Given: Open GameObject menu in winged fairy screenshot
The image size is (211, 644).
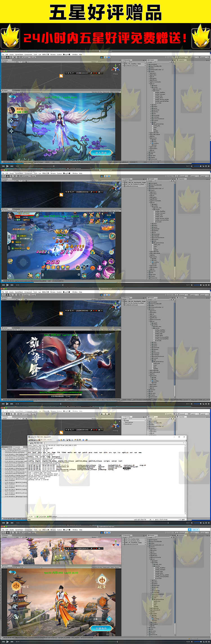Looking at the screenshot, I should tap(19, 55).
